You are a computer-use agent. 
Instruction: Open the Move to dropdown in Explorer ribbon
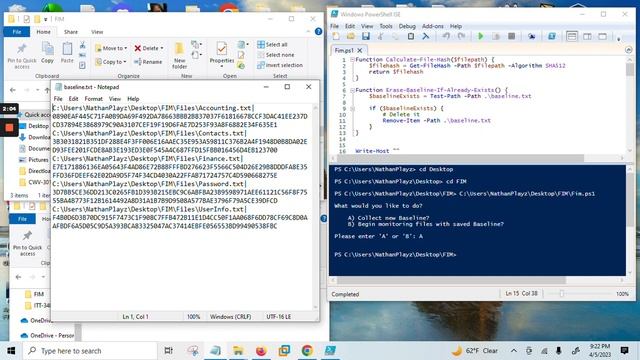click(x=111, y=48)
